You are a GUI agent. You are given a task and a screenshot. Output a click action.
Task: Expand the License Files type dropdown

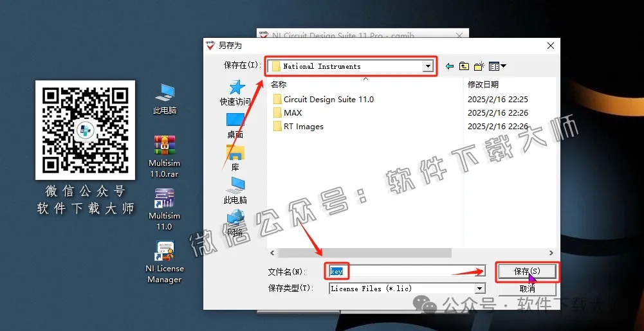tap(480, 289)
